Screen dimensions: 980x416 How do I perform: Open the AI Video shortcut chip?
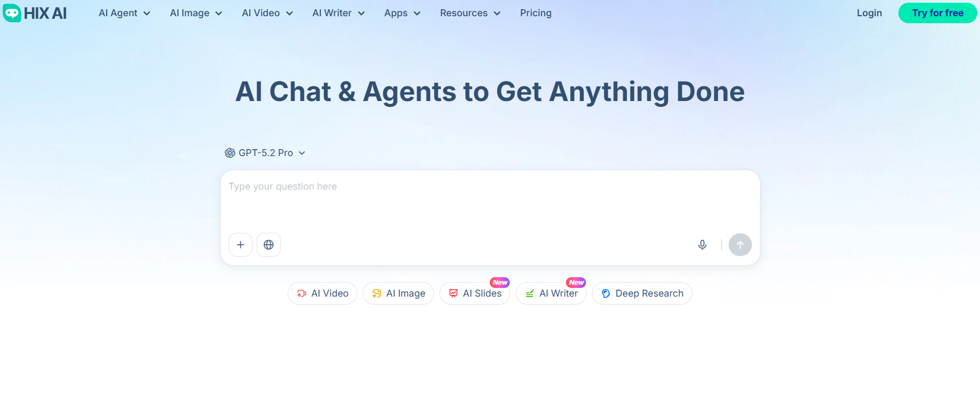323,293
